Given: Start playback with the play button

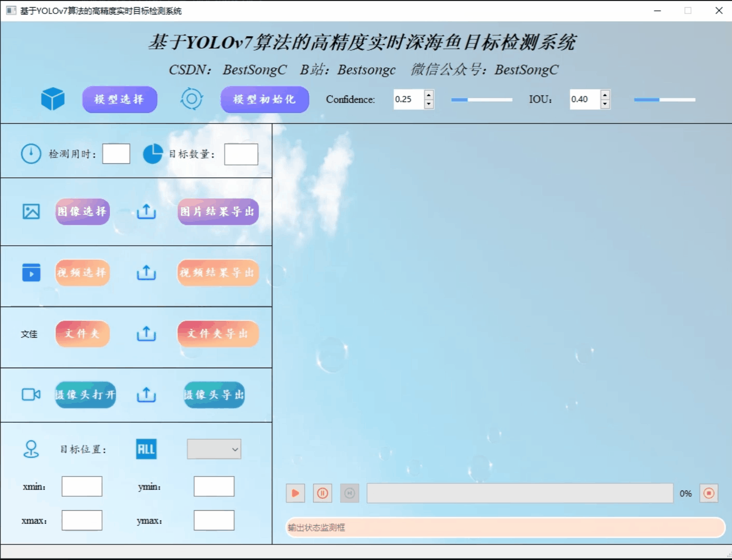Looking at the screenshot, I should point(295,493).
